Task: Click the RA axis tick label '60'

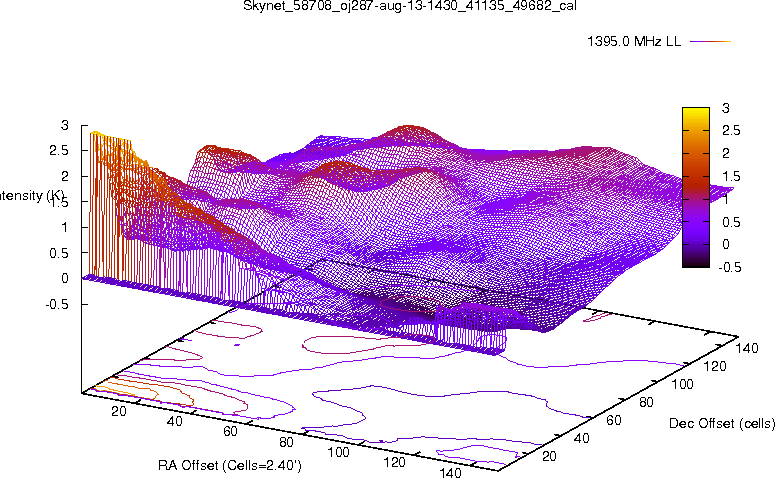Action: (230, 431)
